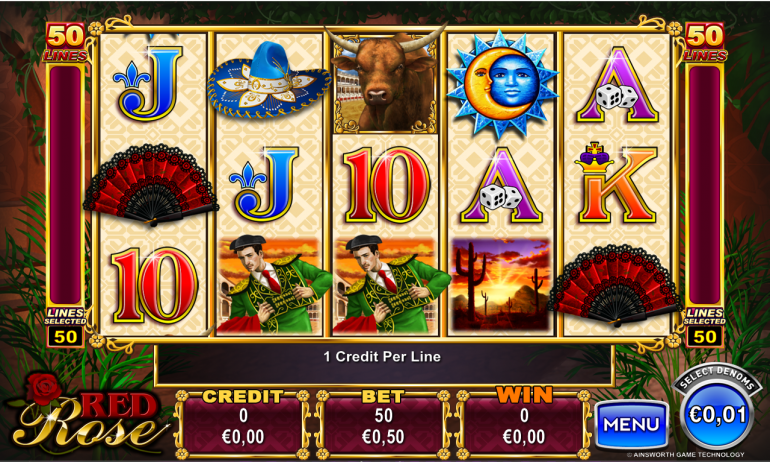Select the blue sombrero symbol
770x462 pixels.
tap(269, 80)
